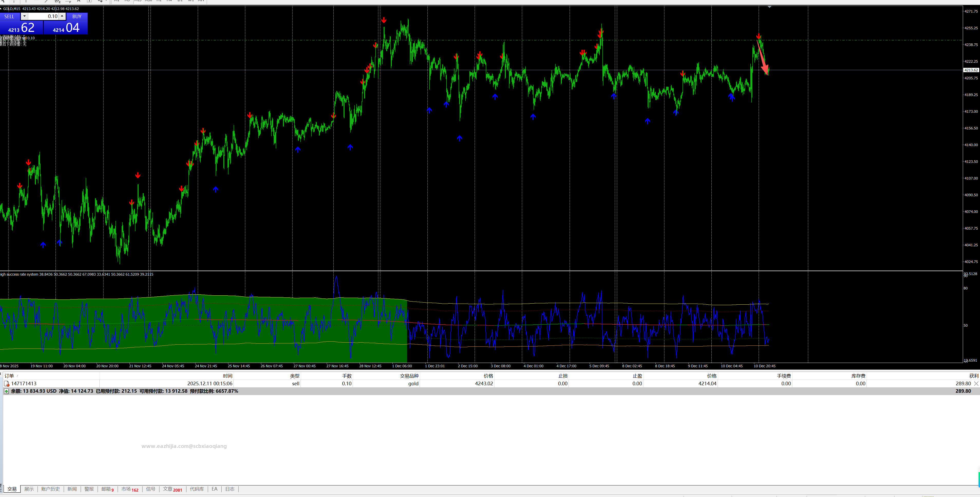Click the open time 2025.12.11 00:15:06

[210, 383]
